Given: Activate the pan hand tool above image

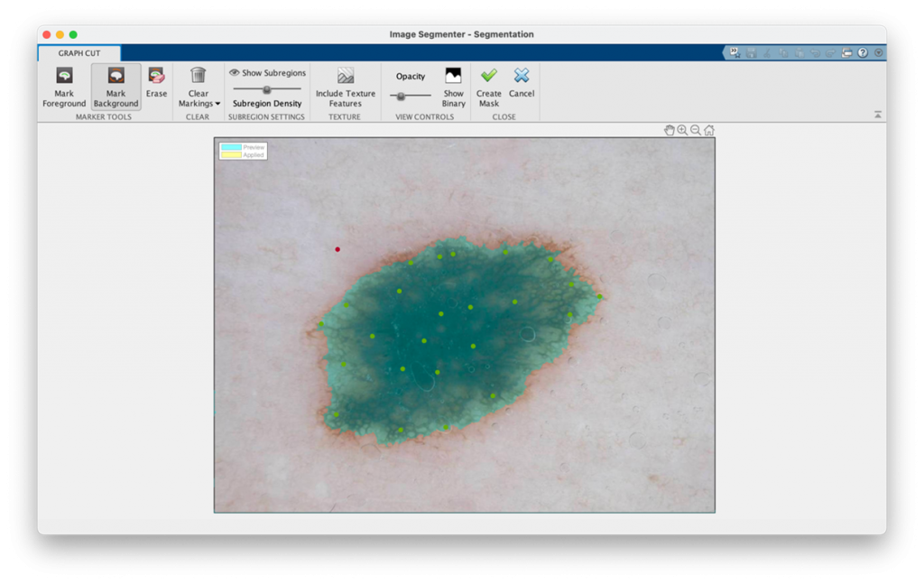Looking at the screenshot, I should click(670, 130).
